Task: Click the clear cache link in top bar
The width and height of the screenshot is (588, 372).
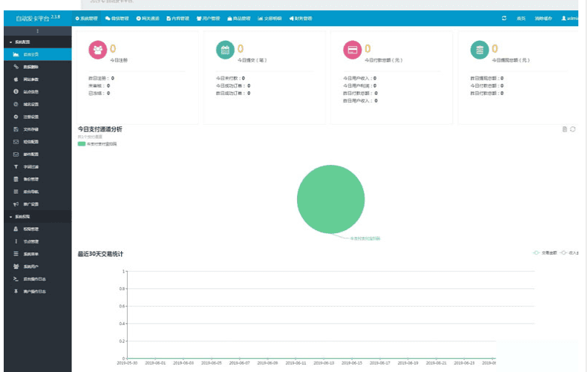Action: pos(544,18)
